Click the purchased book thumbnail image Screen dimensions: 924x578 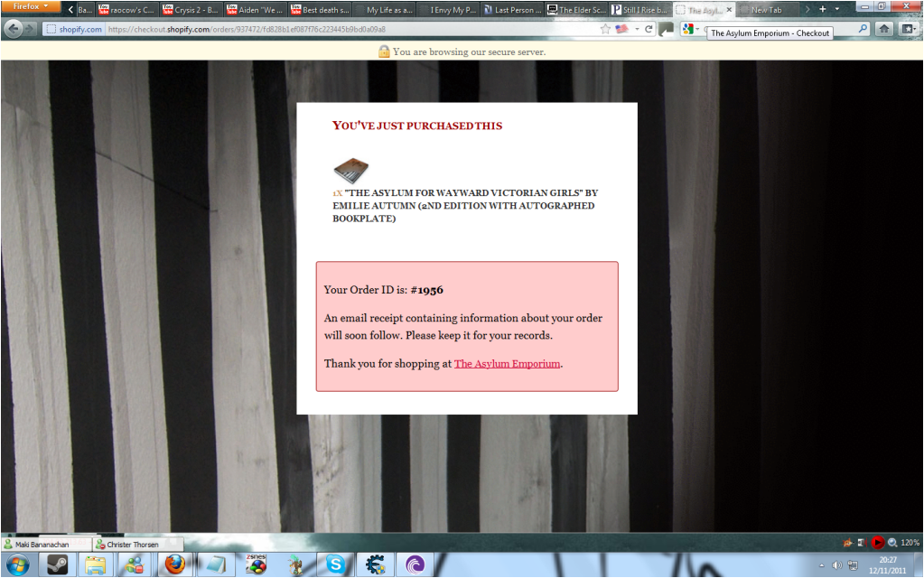(x=351, y=171)
